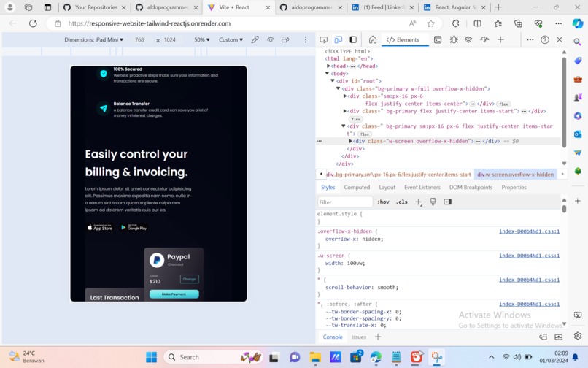Viewport: 588px width, 368px height.
Task: Close the DevTools panel
Action: point(560,40)
